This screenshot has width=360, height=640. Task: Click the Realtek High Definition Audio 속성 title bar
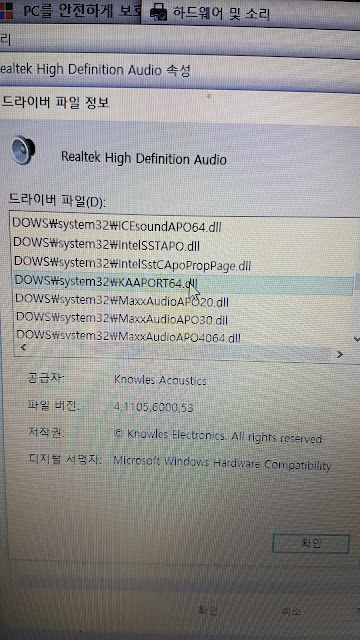(x=95, y=70)
